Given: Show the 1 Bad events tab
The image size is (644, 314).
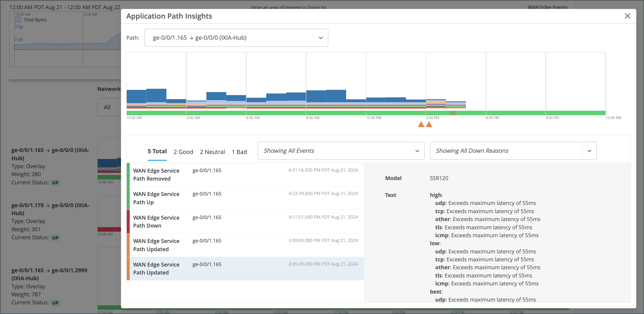Looking at the screenshot, I should click(x=239, y=152).
